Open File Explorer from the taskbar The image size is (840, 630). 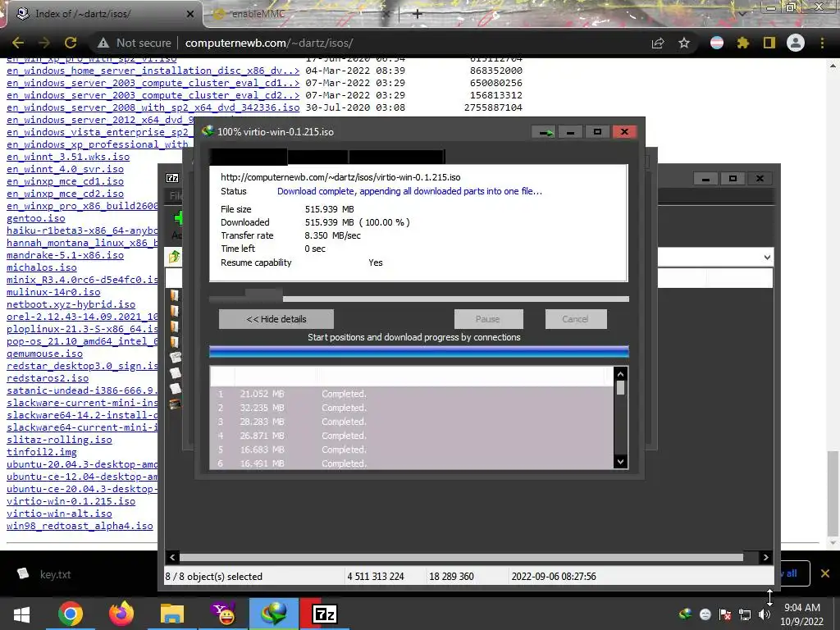172,614
